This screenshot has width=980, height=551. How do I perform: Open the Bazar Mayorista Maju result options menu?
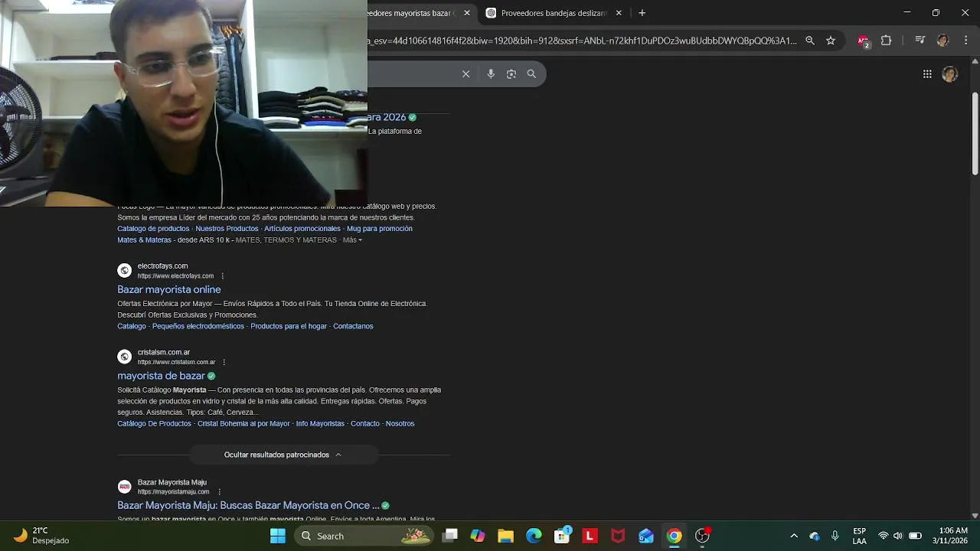[219, 492]
